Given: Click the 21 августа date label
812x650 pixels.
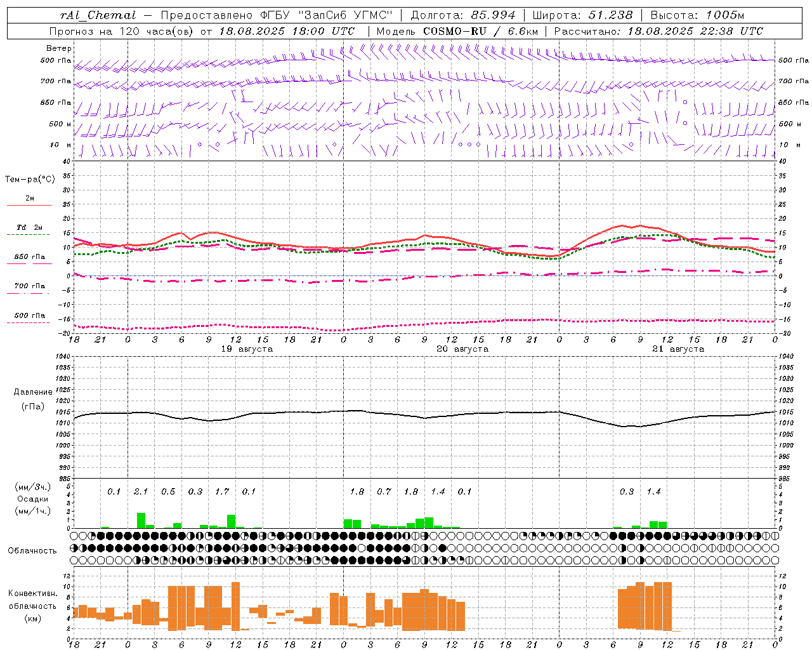Looking at the screenshot, I should [678, 349].
